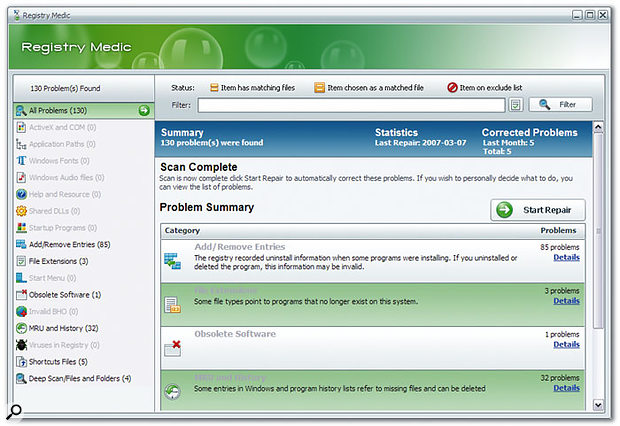Select the Viruses in Registry bug icon

(21, 345)
